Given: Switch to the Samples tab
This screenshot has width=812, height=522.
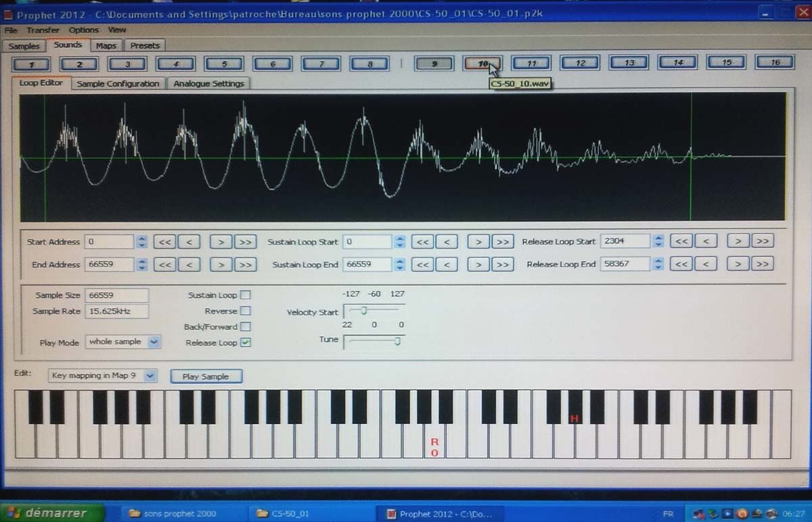Looking at the screenshot, I should point(24,46).
